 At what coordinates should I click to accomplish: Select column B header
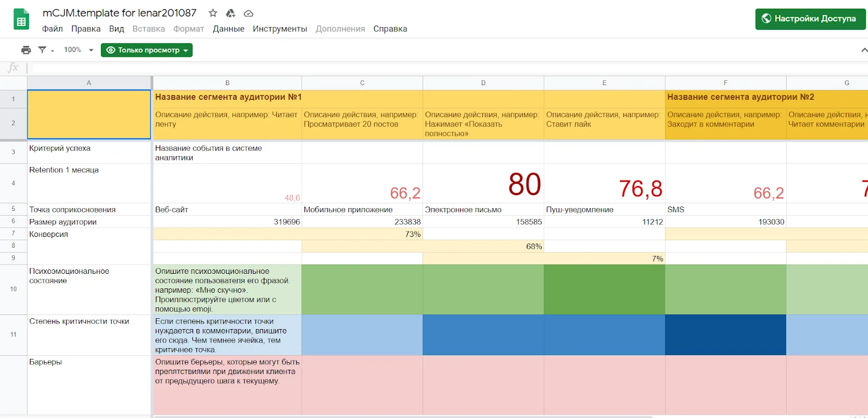227,83
